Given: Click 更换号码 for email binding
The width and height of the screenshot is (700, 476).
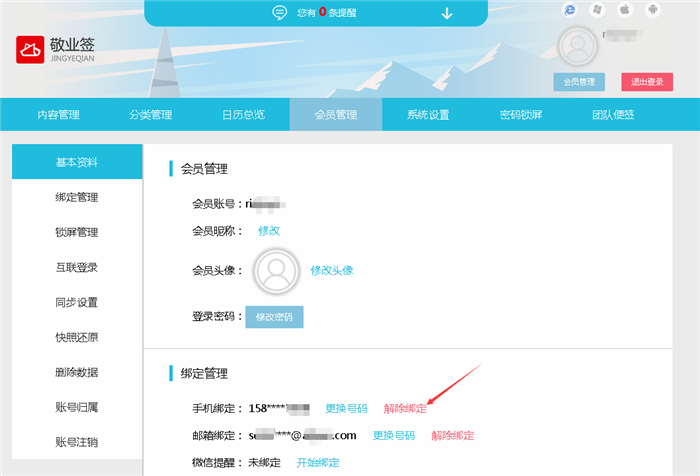Looking at the screenshot, I should coord(394,435).
